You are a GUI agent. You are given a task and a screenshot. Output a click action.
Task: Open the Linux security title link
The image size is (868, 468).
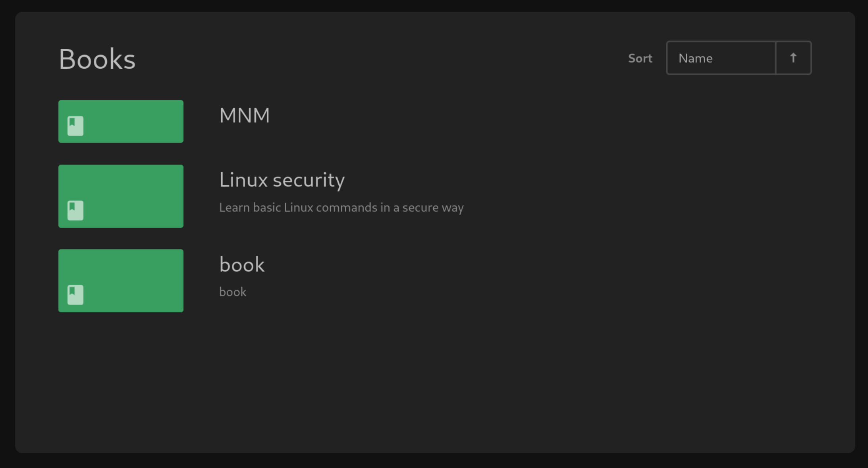point(282,180)
